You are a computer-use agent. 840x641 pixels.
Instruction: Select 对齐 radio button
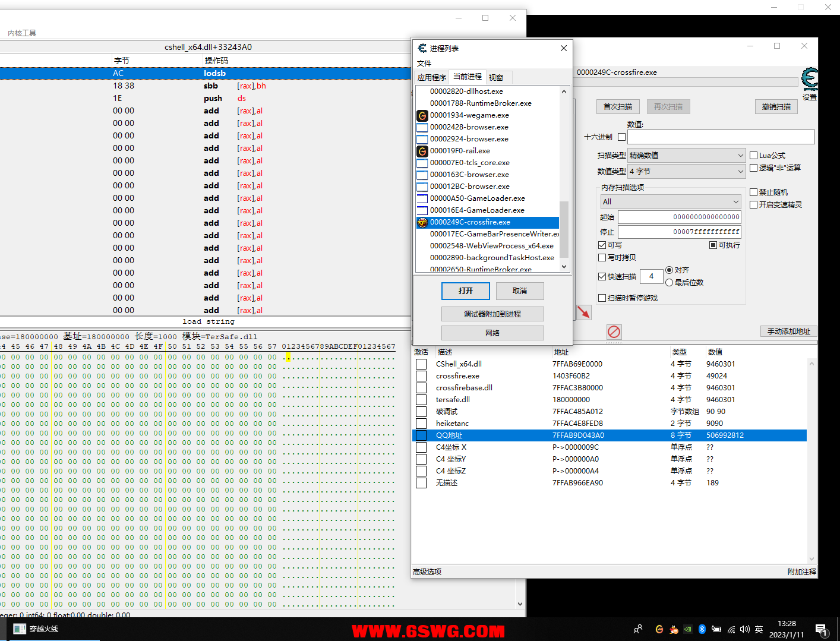coord(669,270)
